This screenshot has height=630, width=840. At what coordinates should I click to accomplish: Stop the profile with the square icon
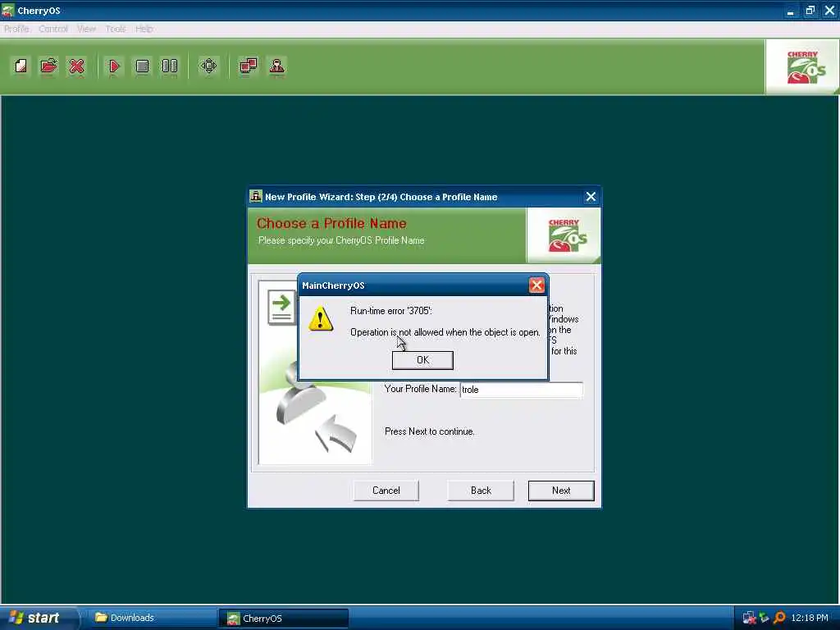tap(142, 66)
